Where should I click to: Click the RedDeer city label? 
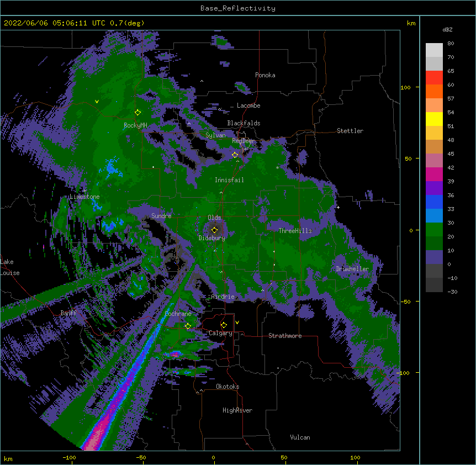pyautogui.click(x=243, y=141)
